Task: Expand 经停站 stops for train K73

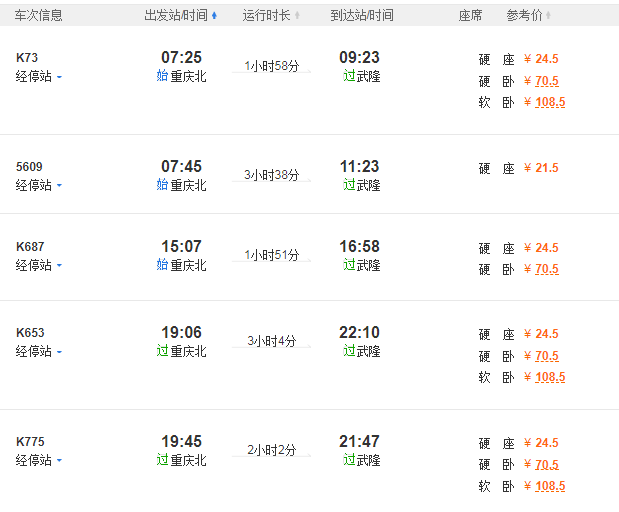Action: (x=38, y=76)
